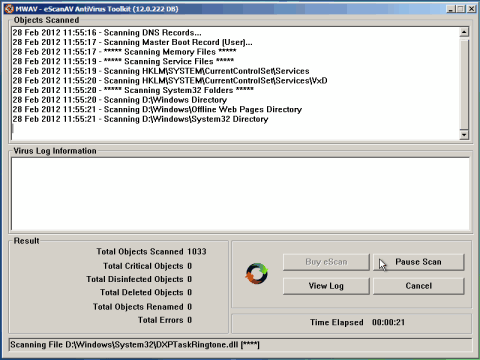Select the line ending in CurrentControlSet\Services
Image resolution: width=480 pixels, height=360 pixels.
pos(161,71)
